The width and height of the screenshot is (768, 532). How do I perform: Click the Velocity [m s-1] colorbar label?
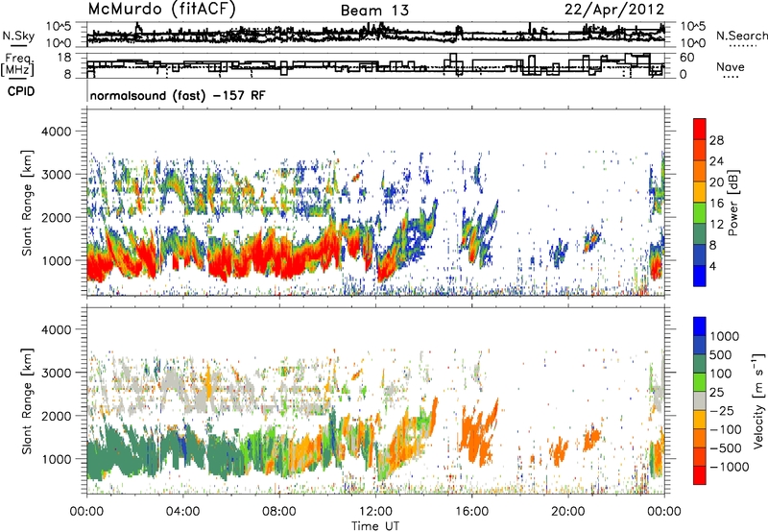[x=758, y=400]
